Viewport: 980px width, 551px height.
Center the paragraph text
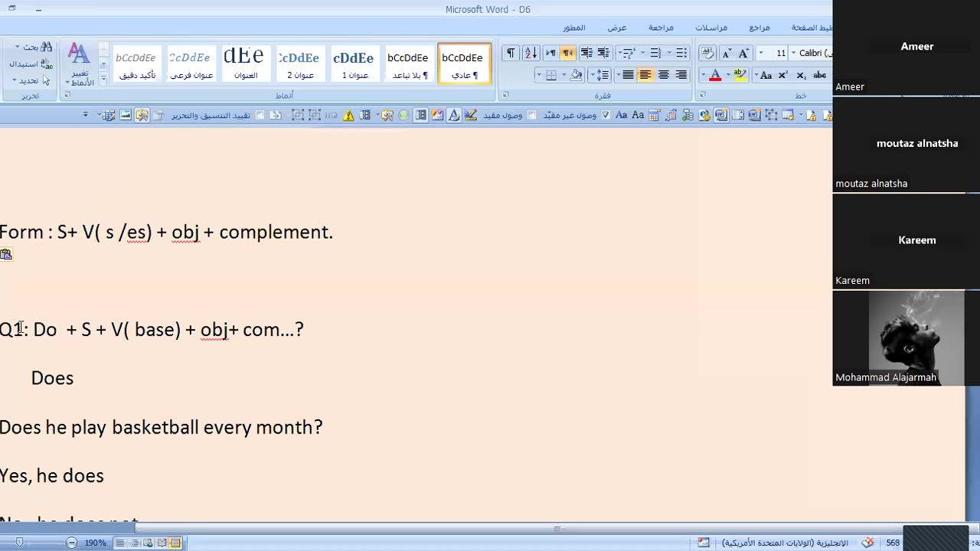[x=664, y=75]
